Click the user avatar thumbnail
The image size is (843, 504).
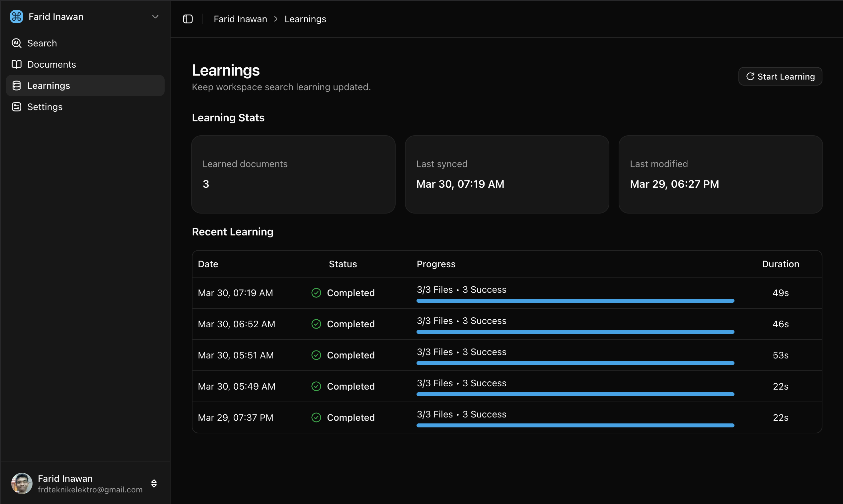pyautogui.click(x=22, y=483)
